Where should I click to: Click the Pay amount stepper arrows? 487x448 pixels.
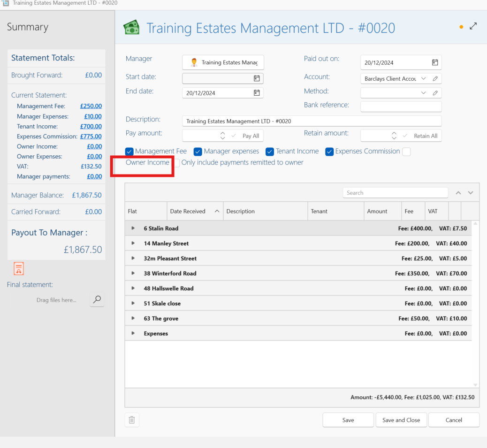click(223, 136)
